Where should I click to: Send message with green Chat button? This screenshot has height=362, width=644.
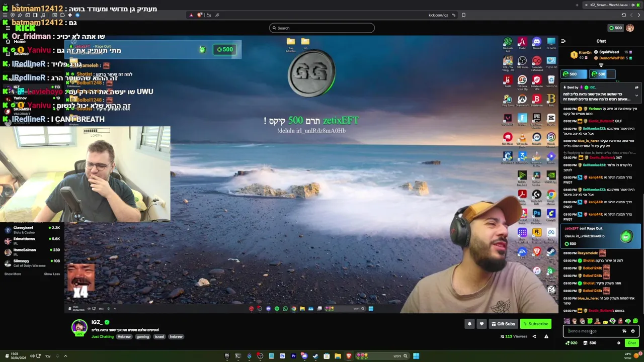coord(632,343)
